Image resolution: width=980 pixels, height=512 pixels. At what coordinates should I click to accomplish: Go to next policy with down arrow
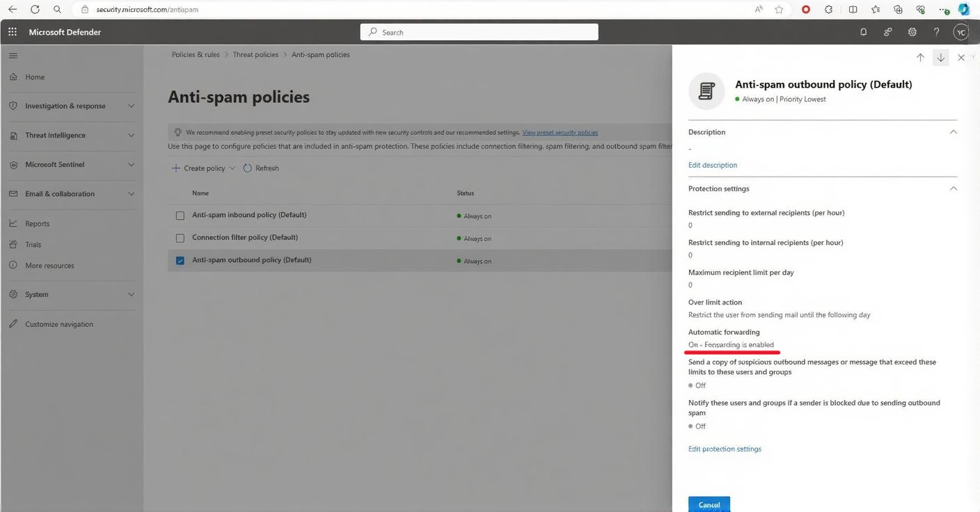click(x=941, y=58)
